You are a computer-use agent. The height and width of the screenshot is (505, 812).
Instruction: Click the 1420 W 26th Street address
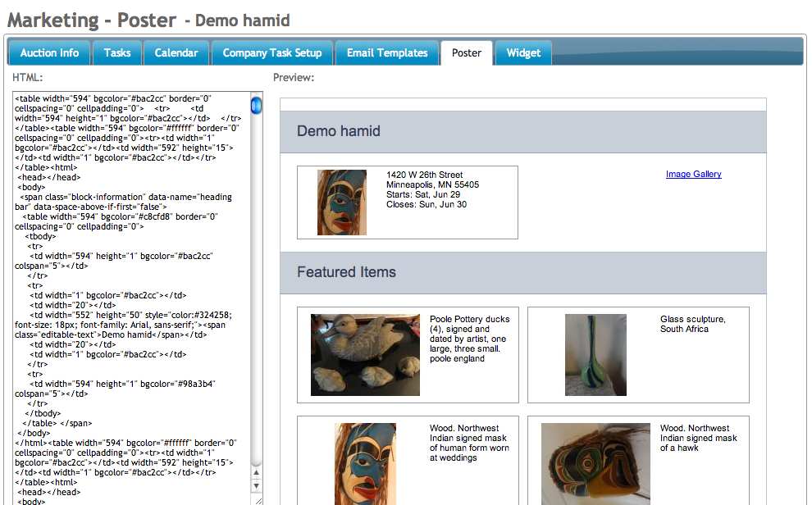[x=425, y=175]
